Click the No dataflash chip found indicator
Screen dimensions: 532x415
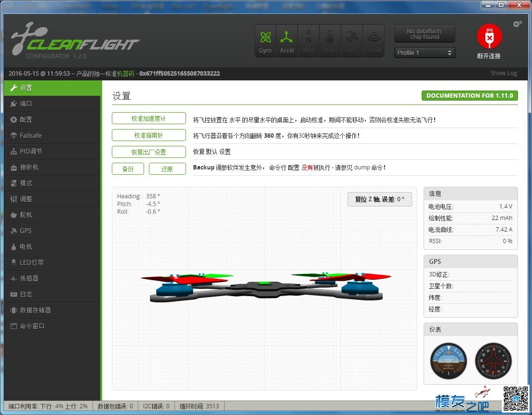pyautogui.click(x=425, y=34)
